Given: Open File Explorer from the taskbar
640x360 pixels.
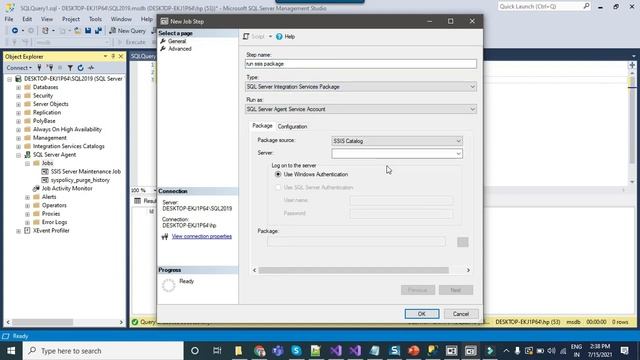Looking at the screenshot, I should [238, 351].
